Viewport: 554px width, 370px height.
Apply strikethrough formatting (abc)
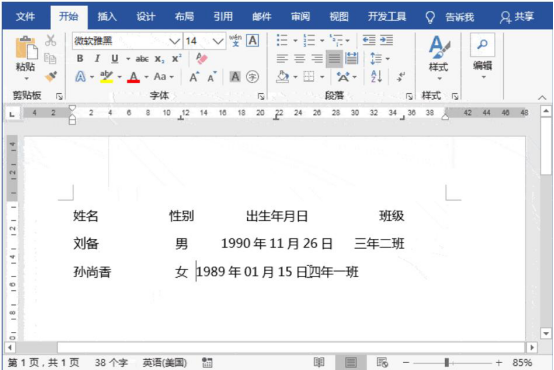[x=142, y=59]
